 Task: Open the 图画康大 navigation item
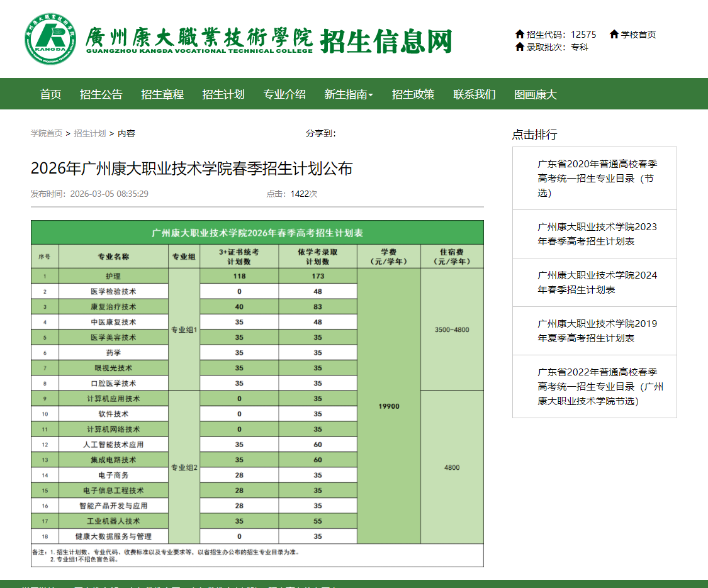tap(536, 94)
